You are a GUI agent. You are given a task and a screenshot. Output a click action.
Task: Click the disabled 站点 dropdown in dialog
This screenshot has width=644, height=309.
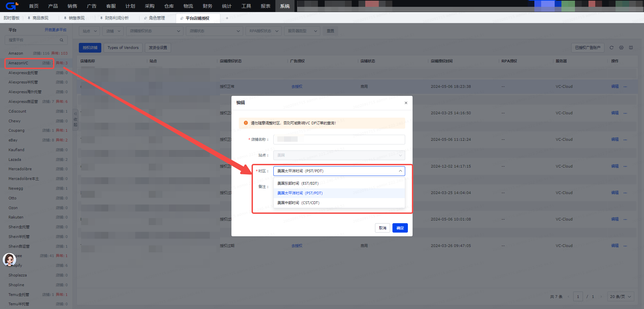pos(339,155)
